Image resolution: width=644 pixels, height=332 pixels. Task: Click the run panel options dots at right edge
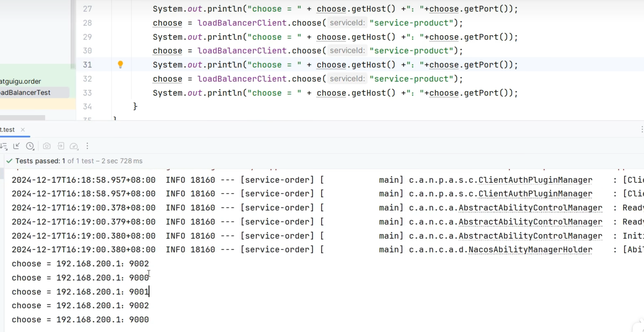tap(642, 130)
